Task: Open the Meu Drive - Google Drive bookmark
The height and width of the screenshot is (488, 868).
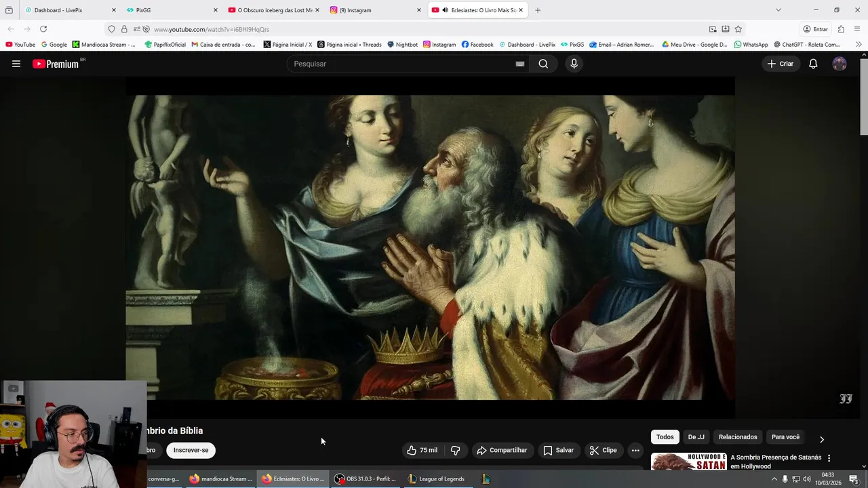Action: tap(694, 45)
